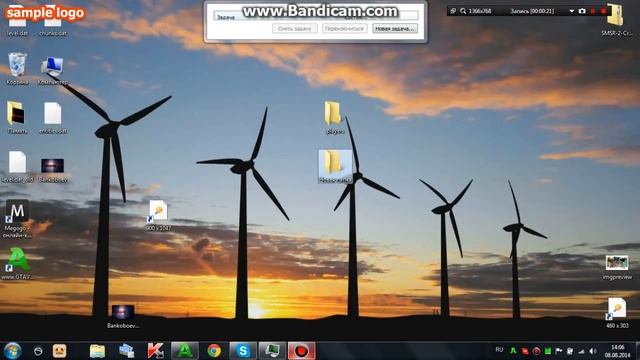
Task: Click the 1366x768 resolution text
Action: point(480,11)
